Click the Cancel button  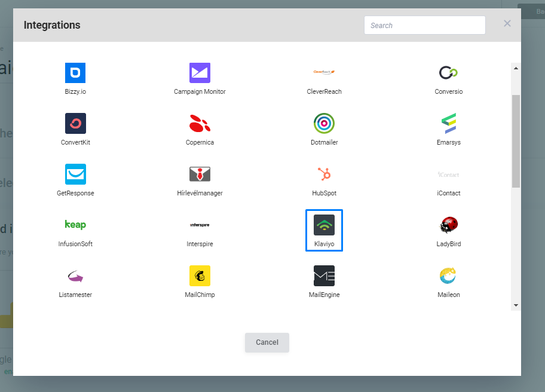[267, 342]
